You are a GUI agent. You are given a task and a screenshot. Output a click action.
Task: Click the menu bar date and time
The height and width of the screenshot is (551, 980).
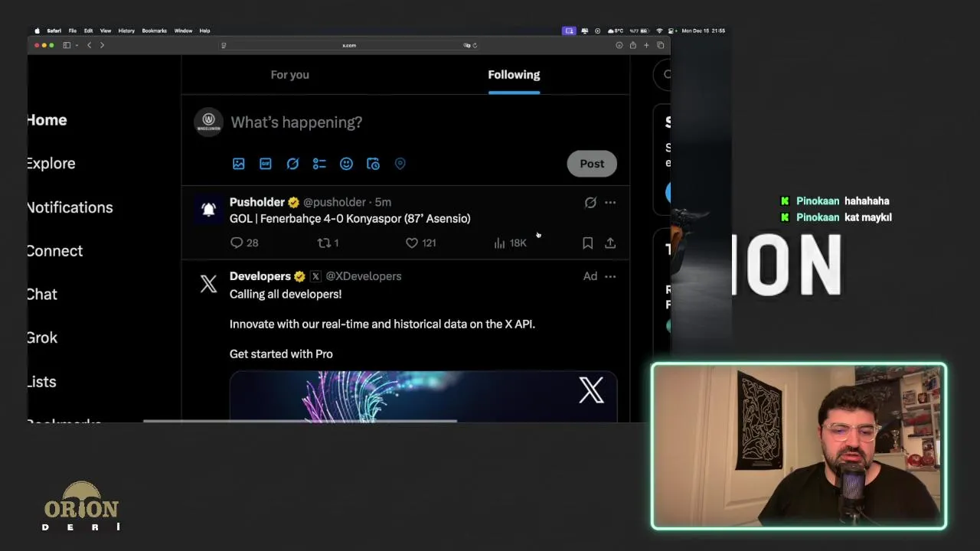703,31
